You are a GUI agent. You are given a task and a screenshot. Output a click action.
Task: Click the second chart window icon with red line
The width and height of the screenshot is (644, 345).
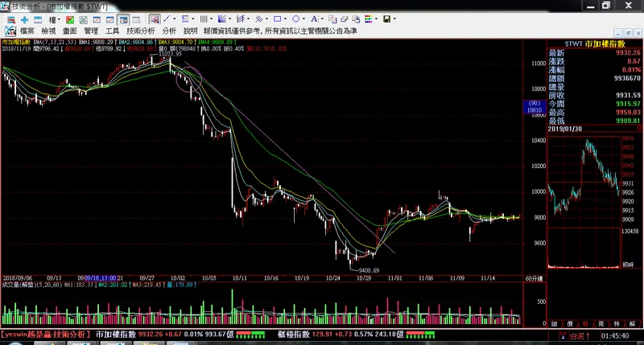pyautogui.click(x=110, y=19)
